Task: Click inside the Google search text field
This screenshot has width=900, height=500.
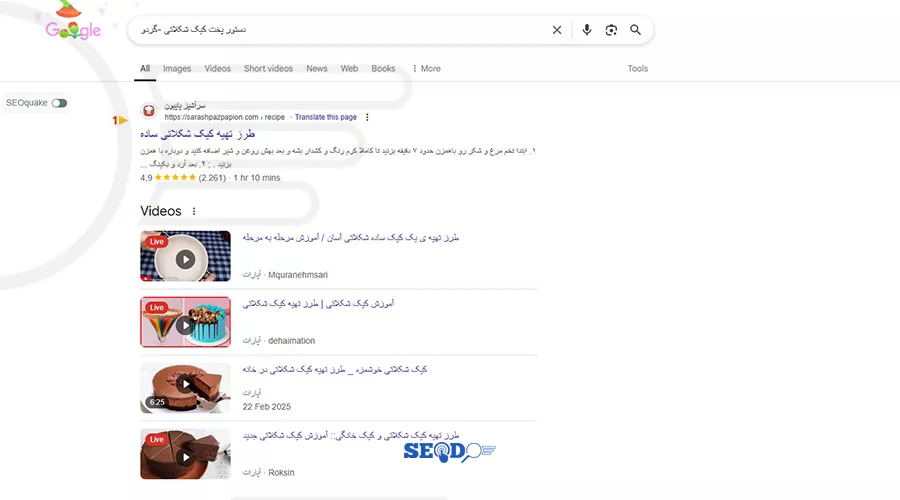Action: point(339,30)
